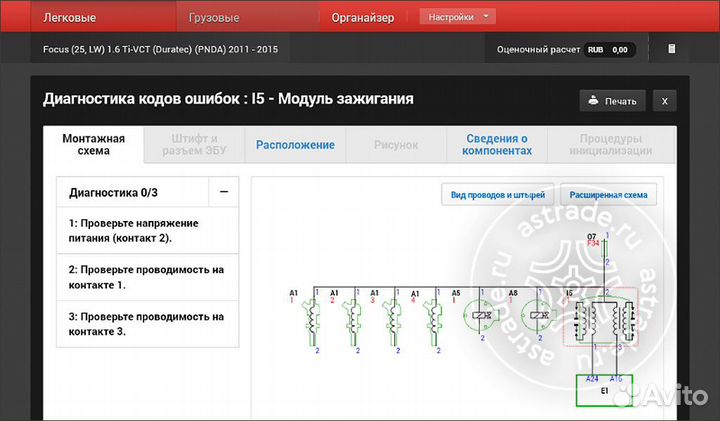The width and height of the screenshot is (720, 421).
Task: Collapse the Диагностика 0/3 panel
Action: click(x=224, y=192)
